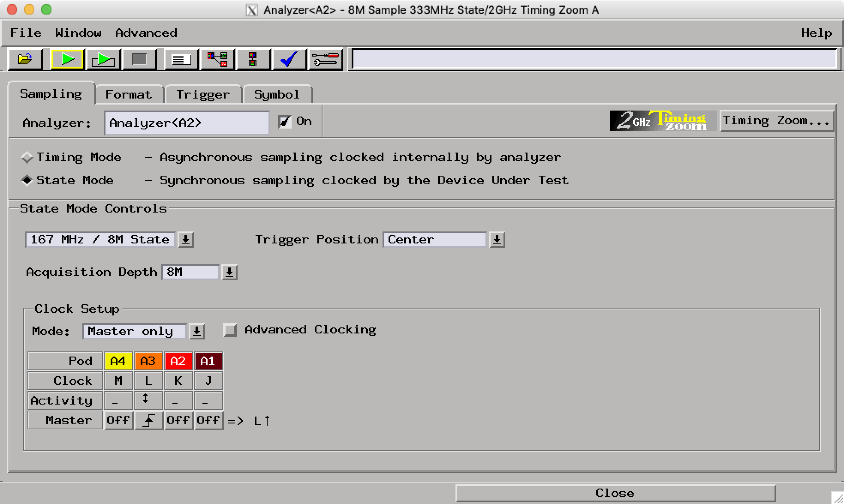Toggle the analyzer On checkbox
Image resolution: width=844 pixels, height=504 pixels.
coord(285,121)
